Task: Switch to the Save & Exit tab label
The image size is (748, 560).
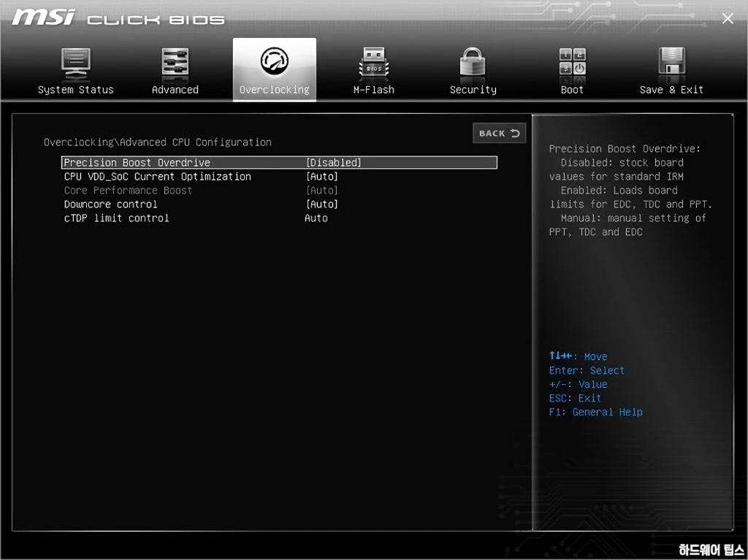Action: 671,90
